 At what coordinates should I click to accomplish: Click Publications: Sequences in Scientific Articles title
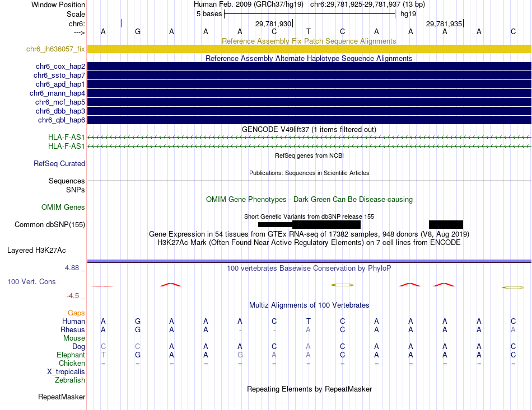309,173
